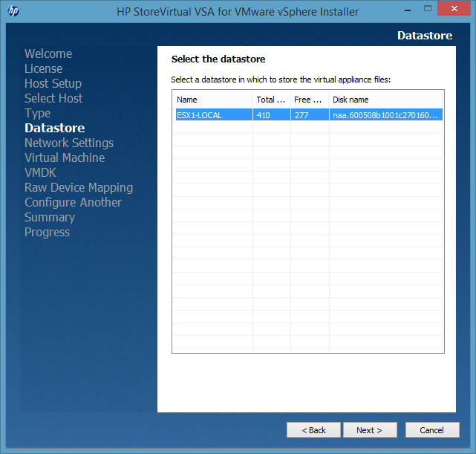Open the Welcome step in sidebar

pyautogui.click(x=48, y=53)
